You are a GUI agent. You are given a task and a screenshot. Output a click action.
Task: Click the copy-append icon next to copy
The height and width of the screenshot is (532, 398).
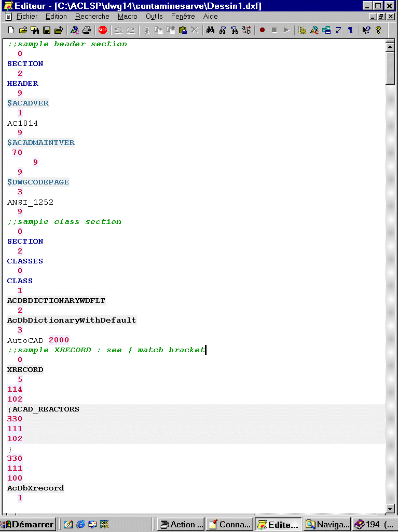pos(171,30)
